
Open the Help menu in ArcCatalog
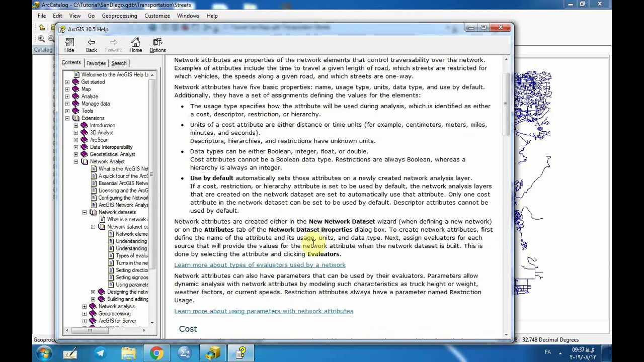pos(212,16)
